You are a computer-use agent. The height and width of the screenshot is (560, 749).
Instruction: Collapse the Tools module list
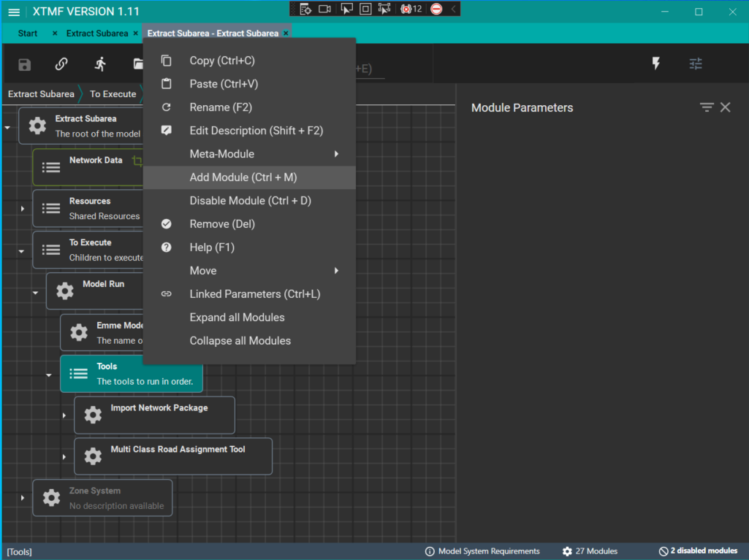click(49, 375)
